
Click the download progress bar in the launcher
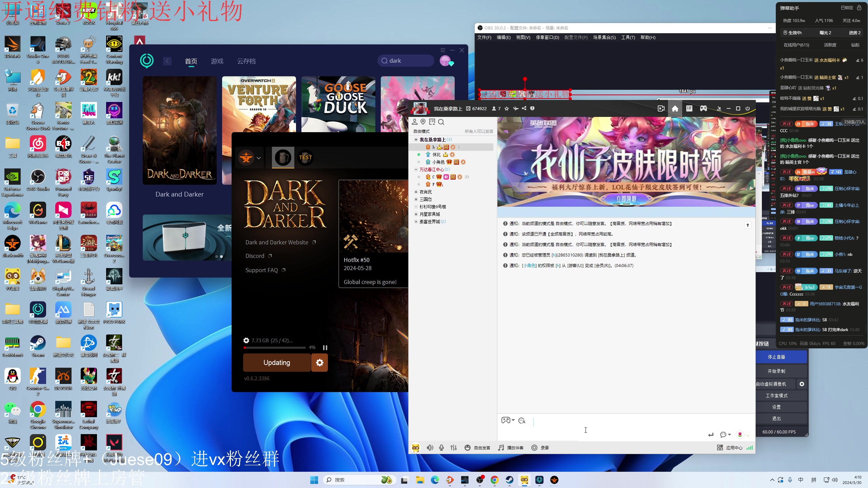coord(274,347)
